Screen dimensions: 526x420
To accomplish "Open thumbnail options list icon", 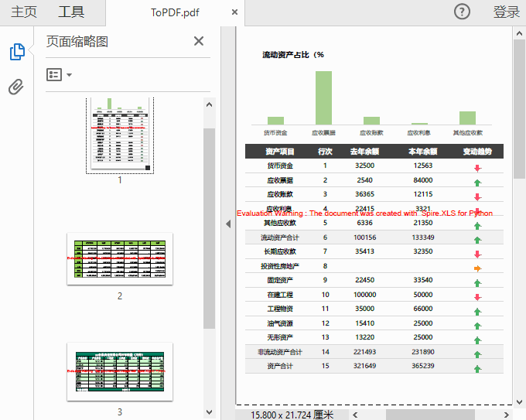I will click(54, 74).
